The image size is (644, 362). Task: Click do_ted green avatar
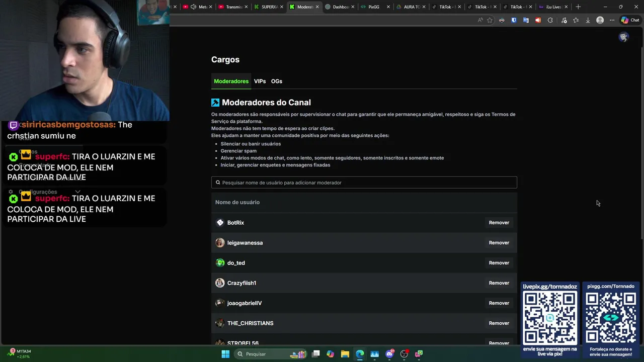click(x=220, y=263)
